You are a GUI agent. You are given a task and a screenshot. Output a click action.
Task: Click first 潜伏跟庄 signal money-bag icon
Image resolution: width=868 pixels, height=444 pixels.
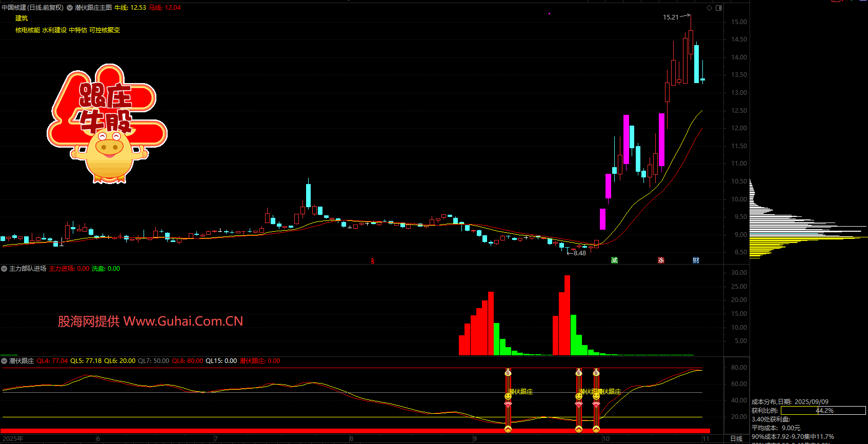point(508,373)
